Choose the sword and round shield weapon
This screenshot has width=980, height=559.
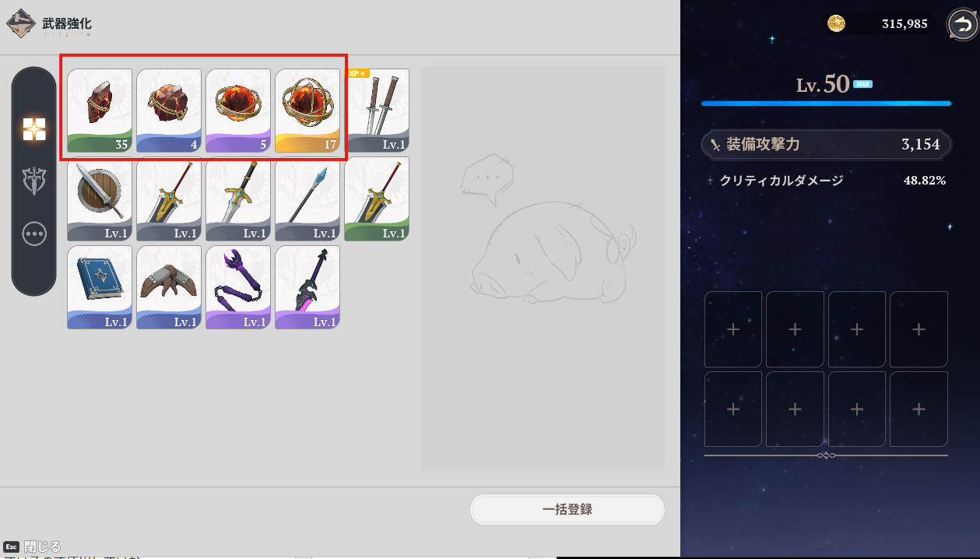100,199
